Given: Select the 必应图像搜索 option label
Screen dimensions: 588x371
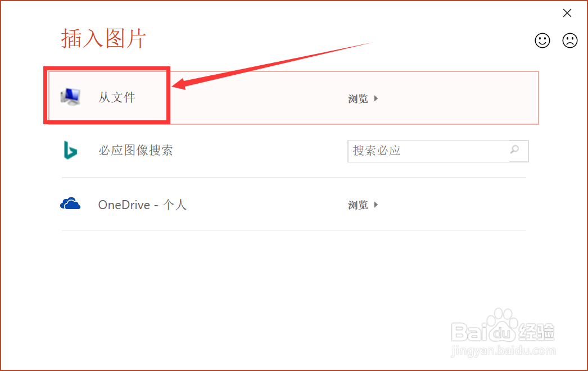Looking at the screenshot, I should 135,151.
